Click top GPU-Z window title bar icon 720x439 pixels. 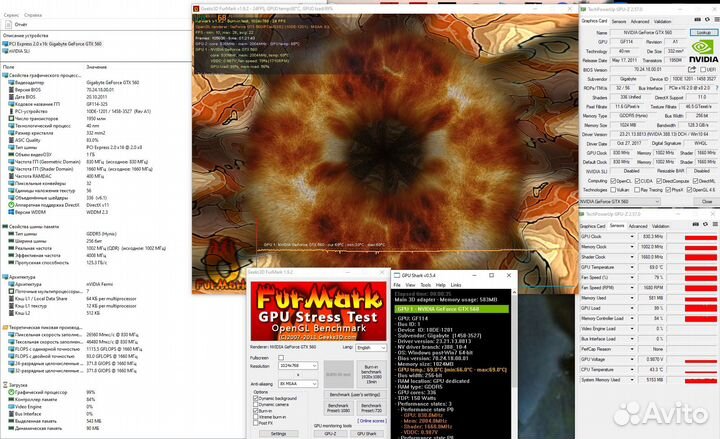pos(584,9)
